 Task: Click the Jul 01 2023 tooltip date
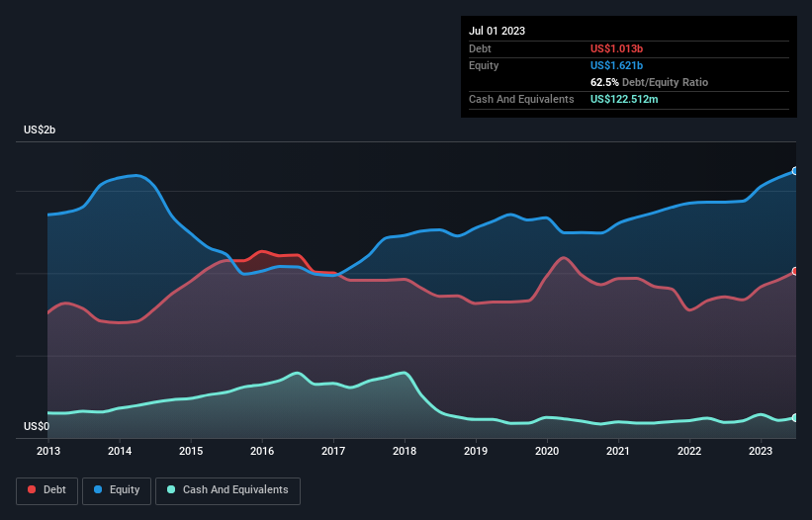(496, 31)
